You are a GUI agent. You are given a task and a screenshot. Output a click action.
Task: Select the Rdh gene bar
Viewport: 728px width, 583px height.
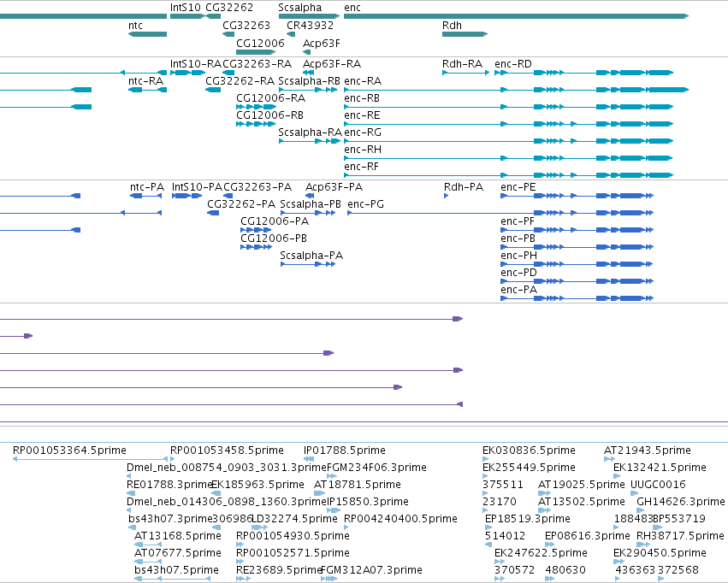point(465,34)
